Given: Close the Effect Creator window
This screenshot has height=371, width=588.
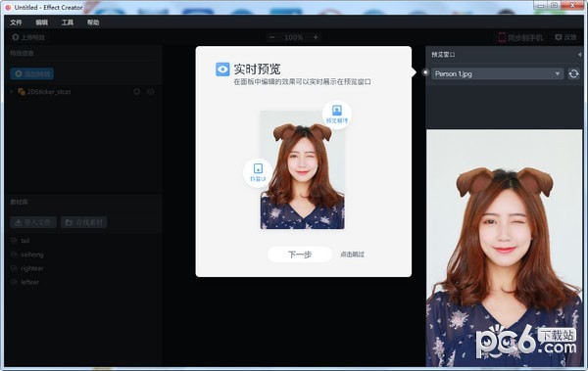Looking at the screenshot, I should pyautogui.click(x=572, y=6).
